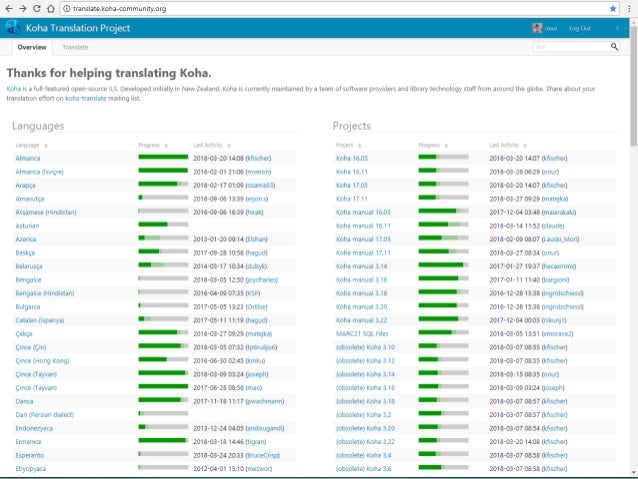Reload the page with the refresh icon
The height and width of the screenshot is (479, 638).
point(37,9)
